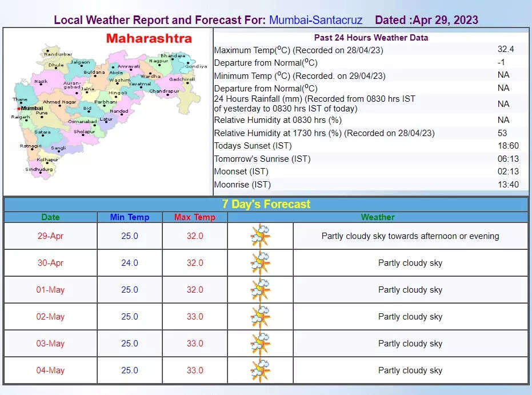
Task: Click the Maharashtra map title label
Action: 149,39
